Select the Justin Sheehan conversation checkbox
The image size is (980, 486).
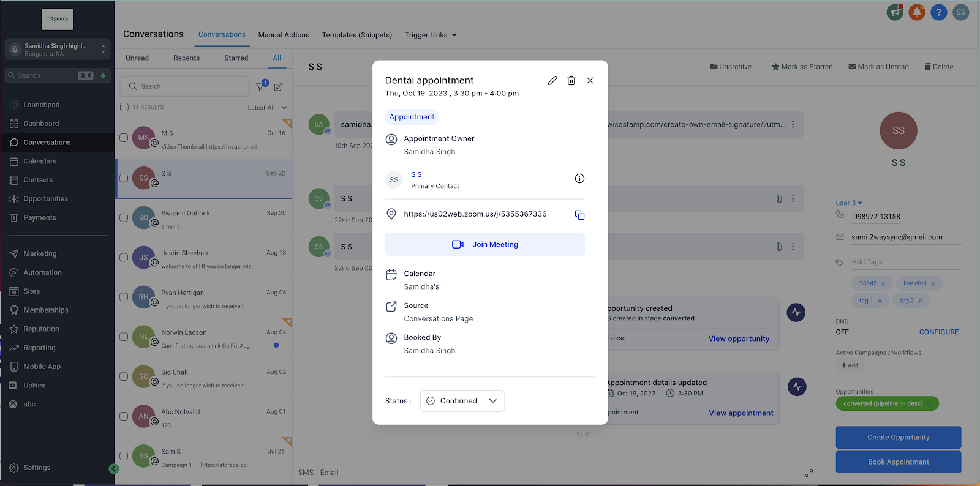pos(124,257)
